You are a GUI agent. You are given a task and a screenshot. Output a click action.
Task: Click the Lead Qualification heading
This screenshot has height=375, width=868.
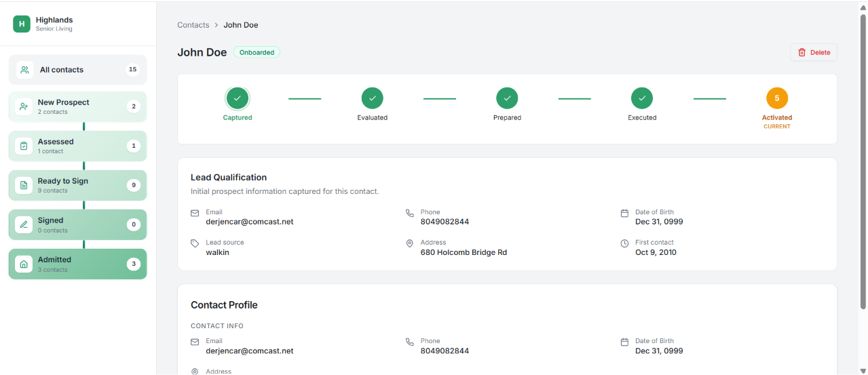point(229,178)
